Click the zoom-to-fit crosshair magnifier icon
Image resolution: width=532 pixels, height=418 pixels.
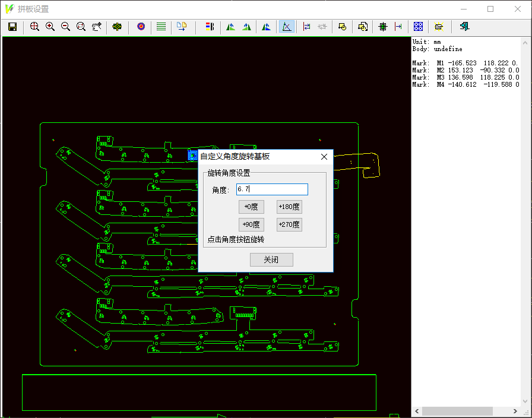point(34,27)
